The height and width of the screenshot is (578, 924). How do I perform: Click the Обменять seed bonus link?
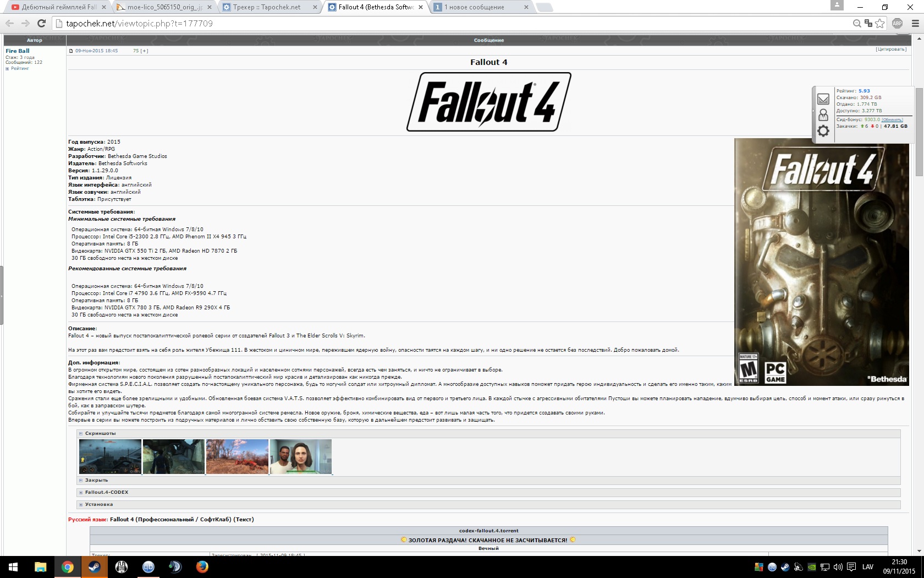click(893, 119)
